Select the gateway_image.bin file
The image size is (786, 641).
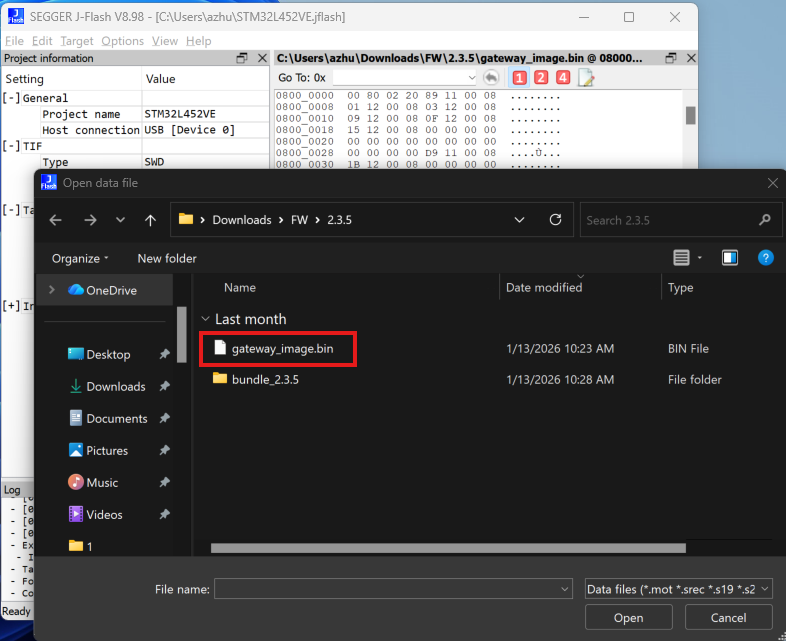[x=282, y=348]
